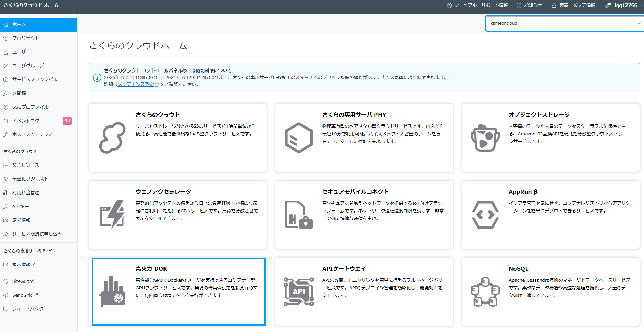Image resolution: width=644 pixels, height=332 pixels.
Task: Open the さくらのクラウド service card title
Action: click(158, 115)
